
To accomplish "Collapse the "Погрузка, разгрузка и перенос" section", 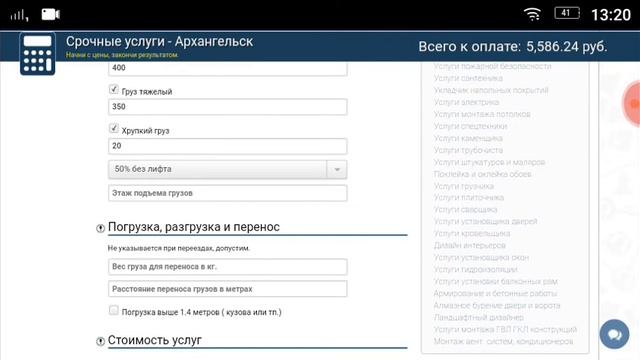I will tap(100, 228).
